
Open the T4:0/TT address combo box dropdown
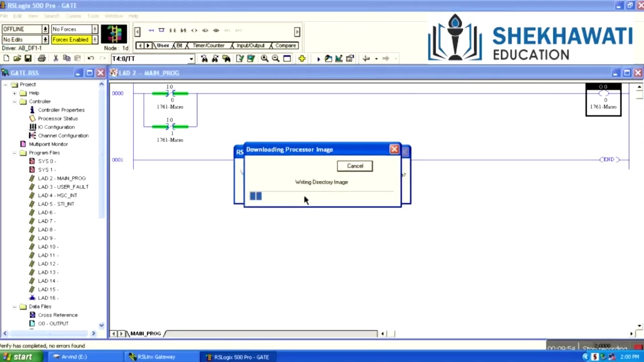191,59
